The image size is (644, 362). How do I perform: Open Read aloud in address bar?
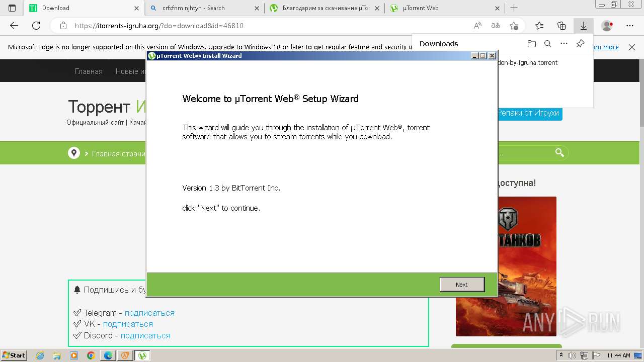coord(477,26)
